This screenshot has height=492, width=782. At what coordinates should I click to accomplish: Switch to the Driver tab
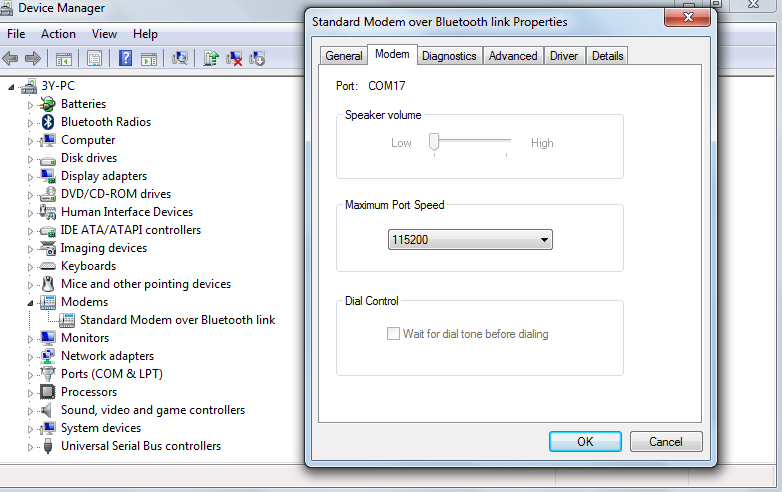pyautogui.click(x=563, y=56)
